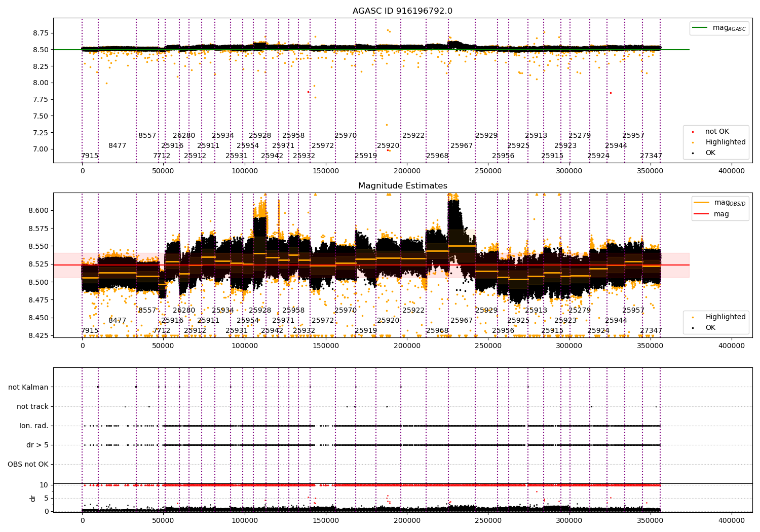This screenshot has height=532, width=760.
Task: Click OBSID label '25919' in top plot
Action: pyautogui.click(x=366, y=156)
